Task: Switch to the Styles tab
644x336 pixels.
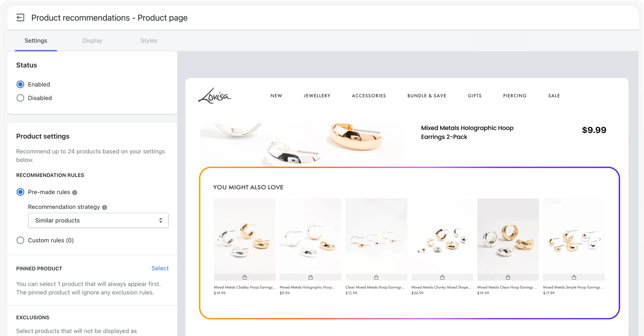Action: [149, 41]
